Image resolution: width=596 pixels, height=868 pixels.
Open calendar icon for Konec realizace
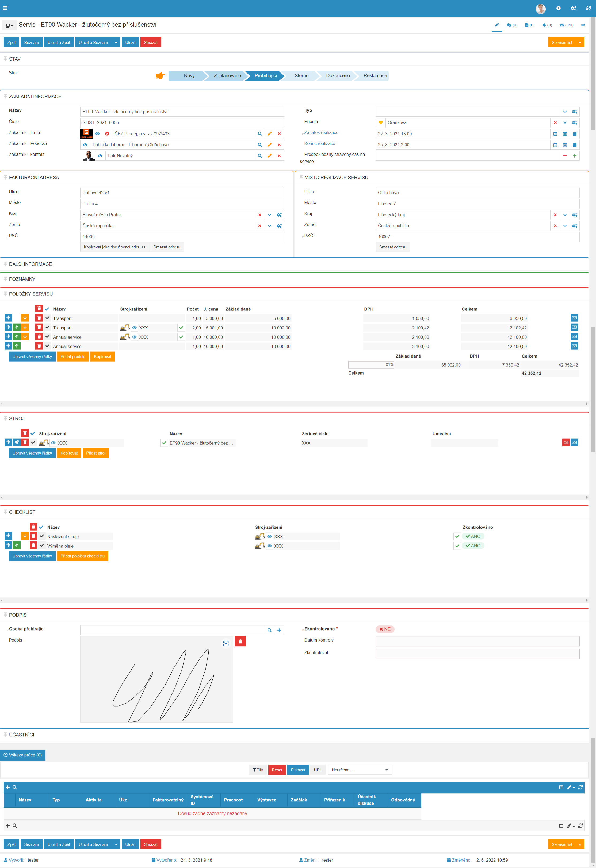574,145
